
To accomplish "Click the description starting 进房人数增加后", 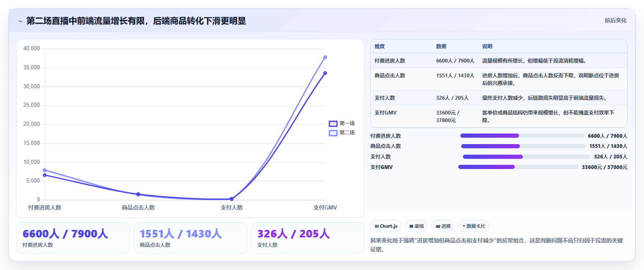I will pyautogui.click(x=551, y=79).
